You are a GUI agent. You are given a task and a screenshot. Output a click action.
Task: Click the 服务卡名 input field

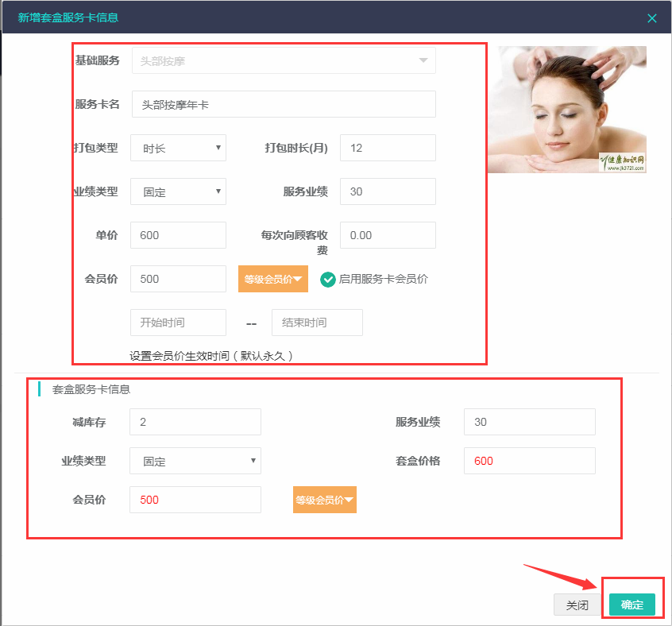coord(284,104)
